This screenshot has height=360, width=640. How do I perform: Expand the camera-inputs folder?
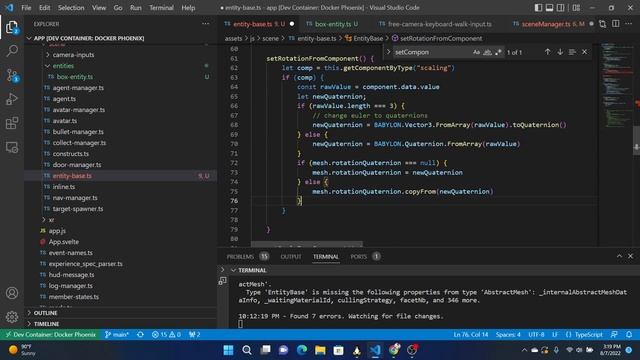[48, 55]
